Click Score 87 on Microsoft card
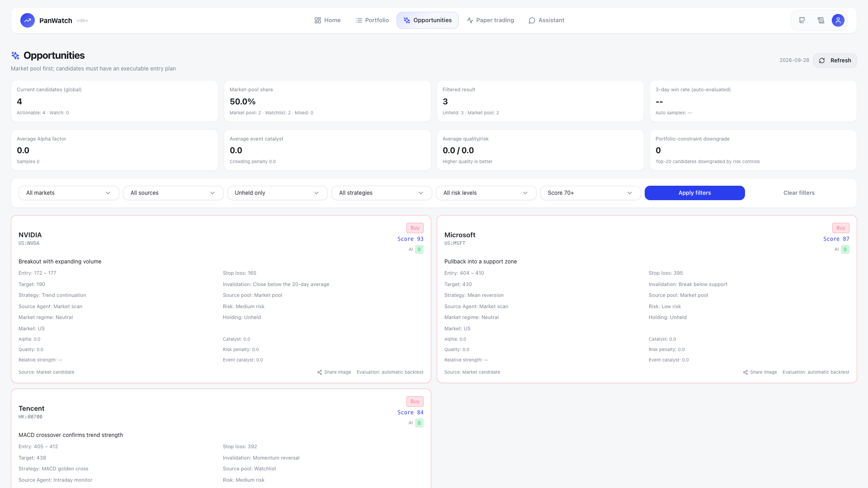Screen dimensions: 868x488 tap(836, 239)
